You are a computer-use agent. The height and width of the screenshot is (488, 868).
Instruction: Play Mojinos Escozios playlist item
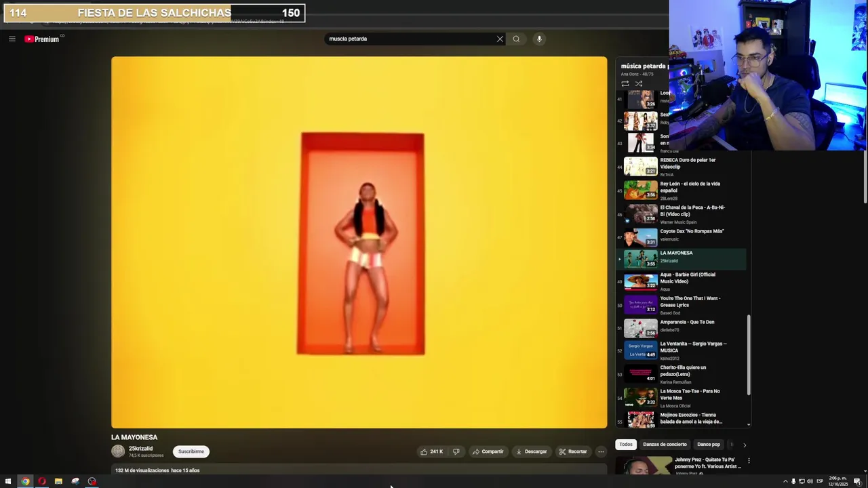pos(682,420)
